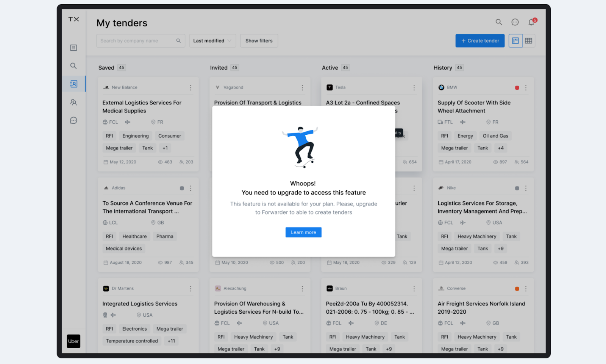
Task: Expand the +9 tags on Braun card
Action: click(x=389, y=349)
